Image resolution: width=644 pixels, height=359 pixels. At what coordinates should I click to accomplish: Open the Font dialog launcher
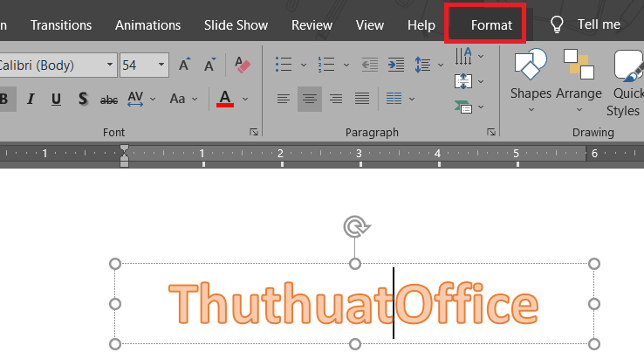(x=253, y=132)
